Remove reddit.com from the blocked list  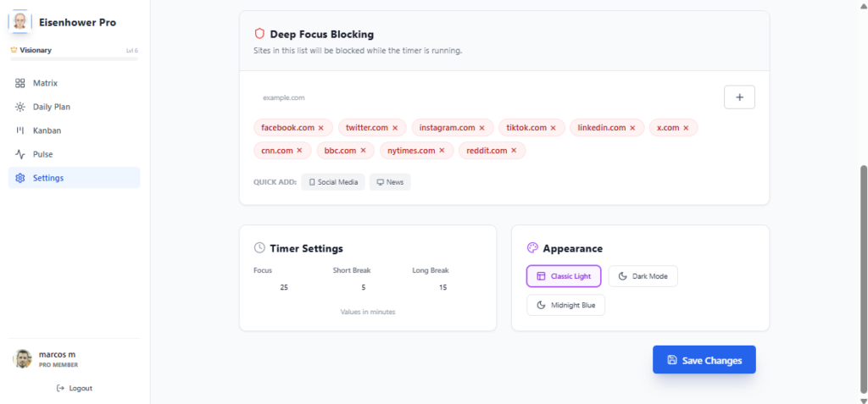(x=514, y=151)
